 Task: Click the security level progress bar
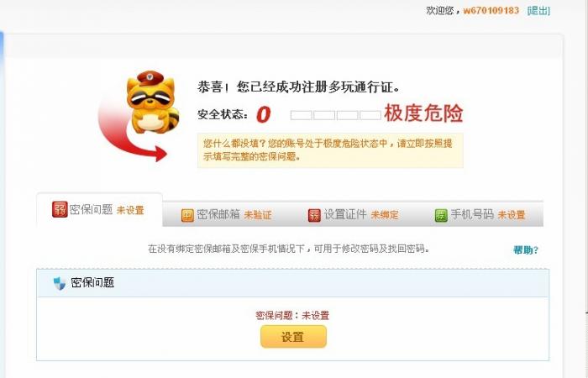tap(336, 115)
